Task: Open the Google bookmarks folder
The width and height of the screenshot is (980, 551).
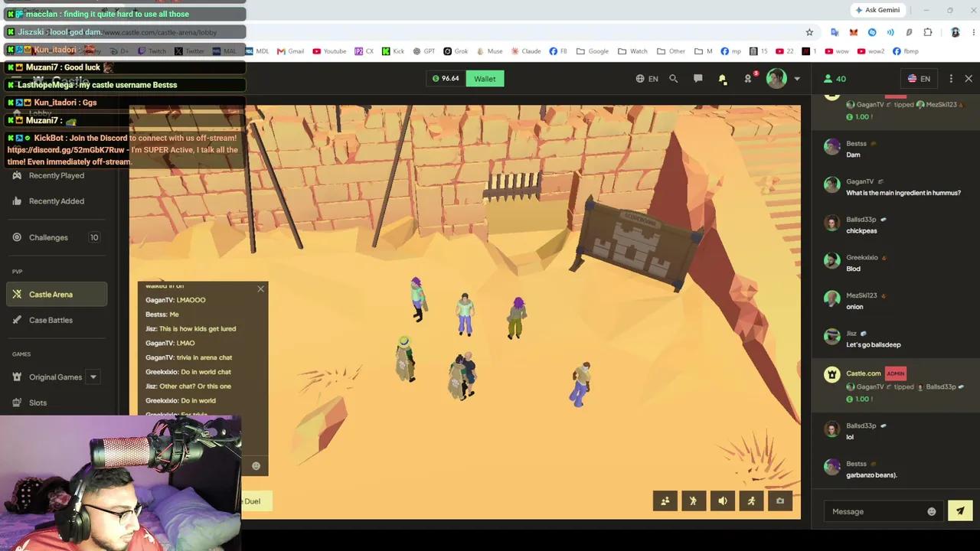Action: (x=593, y=51)
